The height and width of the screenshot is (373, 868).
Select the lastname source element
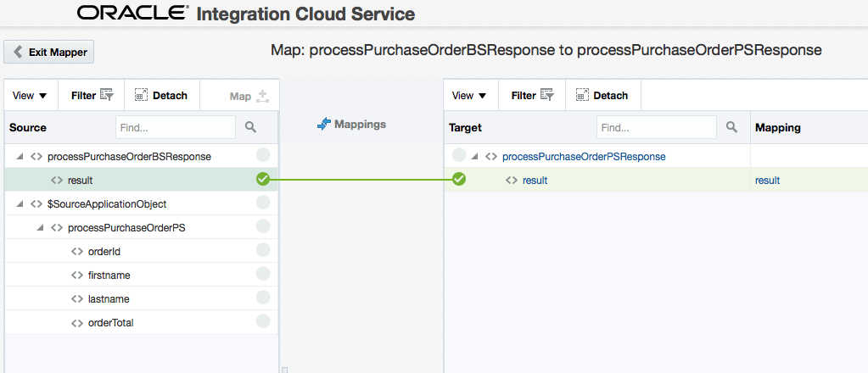pos(109,299)
